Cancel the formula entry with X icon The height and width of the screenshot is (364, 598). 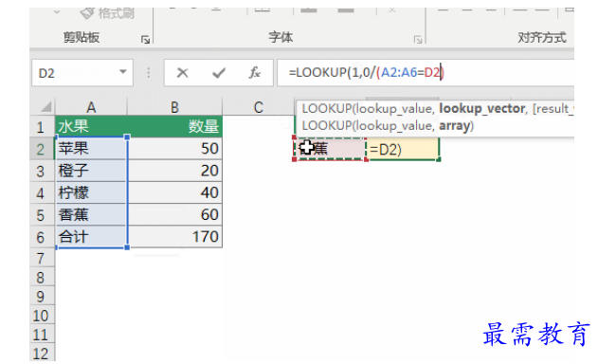(183, 72)
